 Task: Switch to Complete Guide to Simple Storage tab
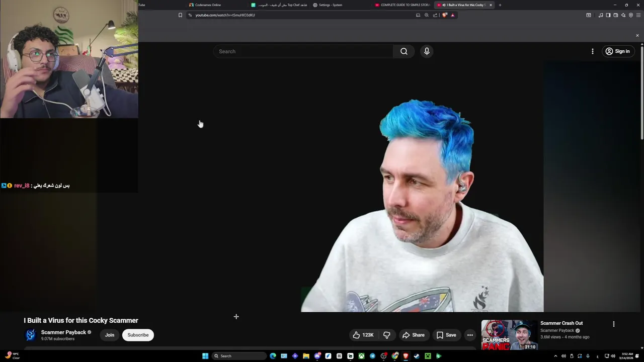(x=403, y=5)
